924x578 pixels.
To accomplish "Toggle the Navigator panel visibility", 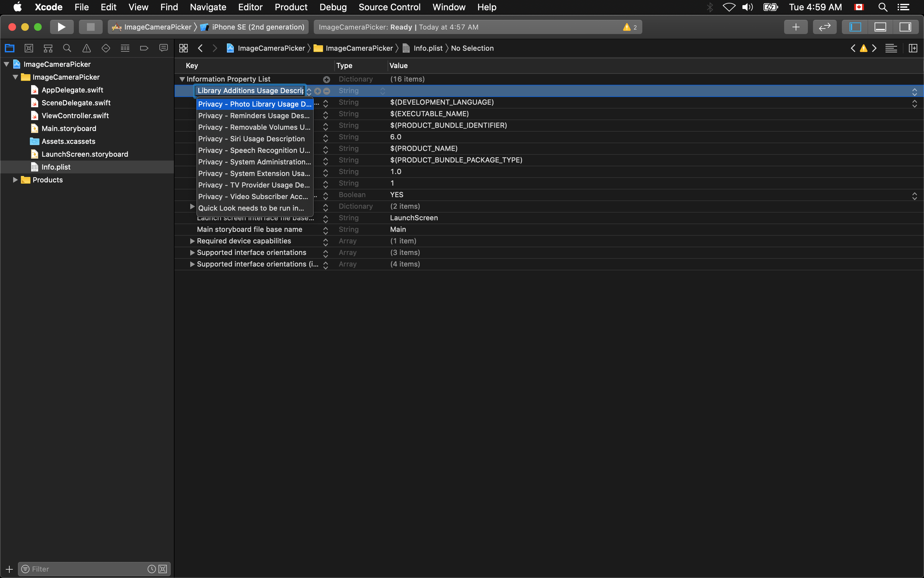I will pyautogui.click(x=855, y=27).
